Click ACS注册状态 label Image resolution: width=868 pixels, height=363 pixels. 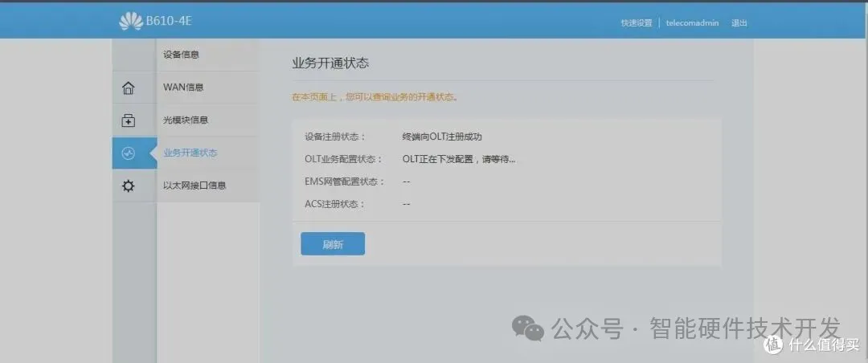click(x=335, y=204)
